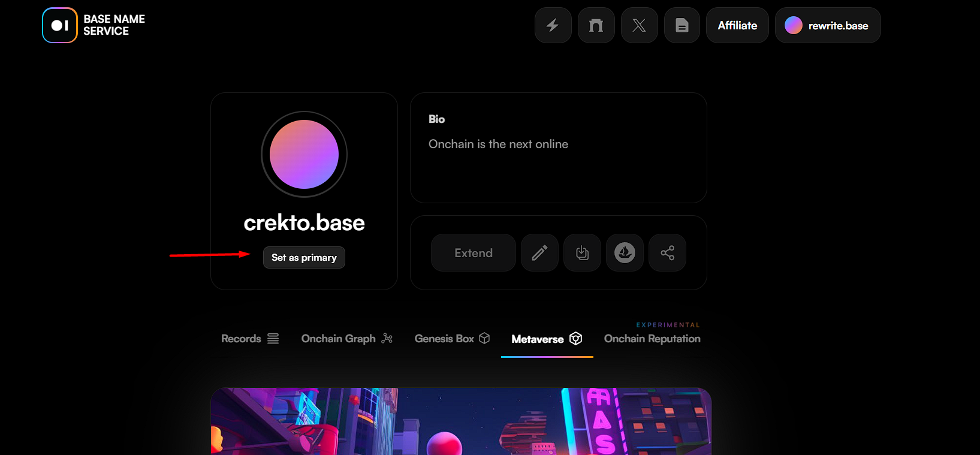Click the pencil edit profile icon
The height and width of the screenshot is (455, 980).
pyautogui.click(x=539, y=253)
